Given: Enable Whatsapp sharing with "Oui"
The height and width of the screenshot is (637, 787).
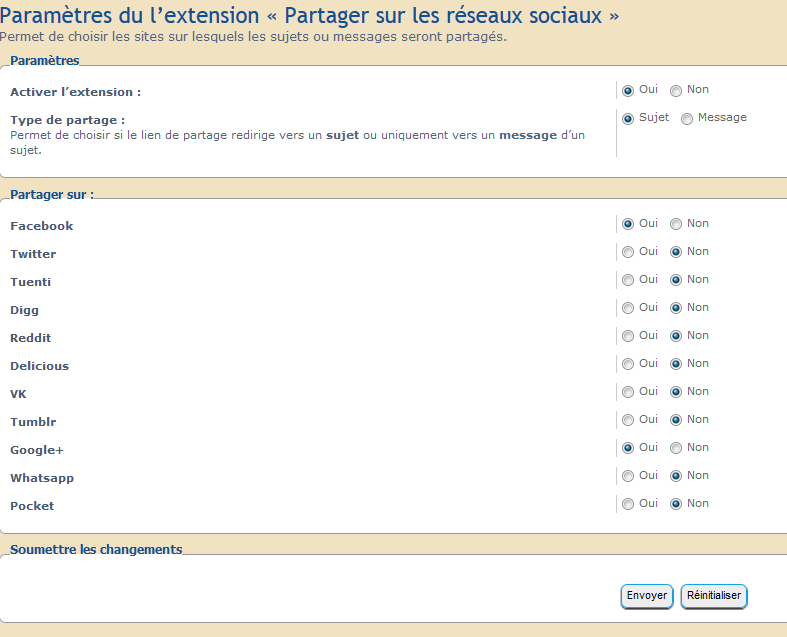Looking at the screenshot, I should (x=628, y=477).
